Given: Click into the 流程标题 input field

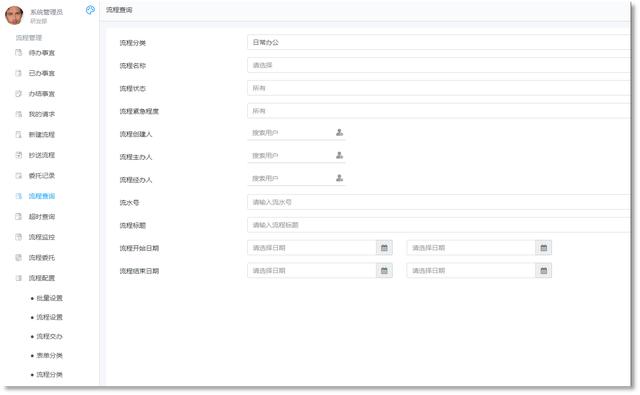Looking at the screenshot, I should [439, 225].
